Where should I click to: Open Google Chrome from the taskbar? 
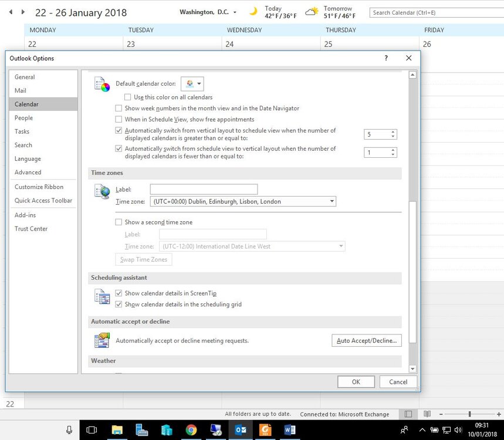tap(191, 430)
